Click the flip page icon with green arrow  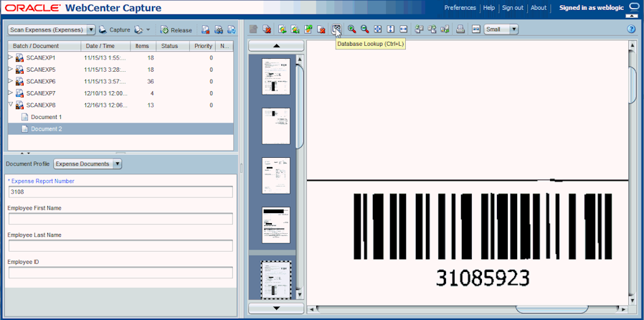pyautogui.click(x=445, y=29)
